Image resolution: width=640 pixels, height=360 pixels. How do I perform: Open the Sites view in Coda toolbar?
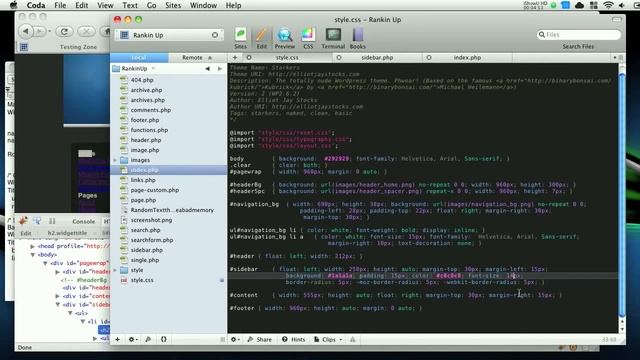point(240,38)
